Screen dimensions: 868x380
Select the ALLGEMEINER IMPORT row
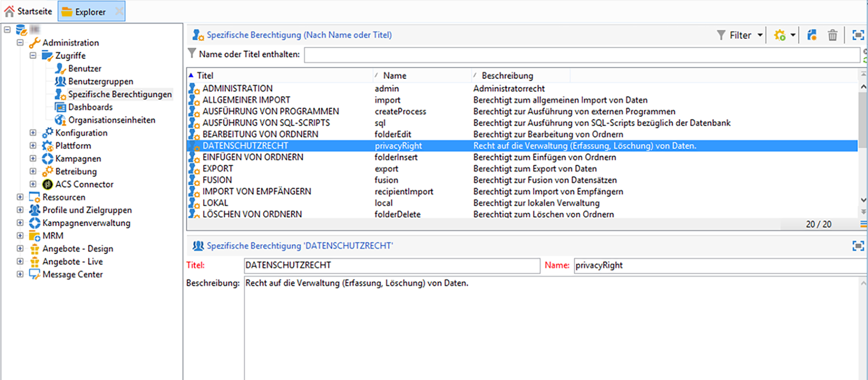[x=522, y=100]
